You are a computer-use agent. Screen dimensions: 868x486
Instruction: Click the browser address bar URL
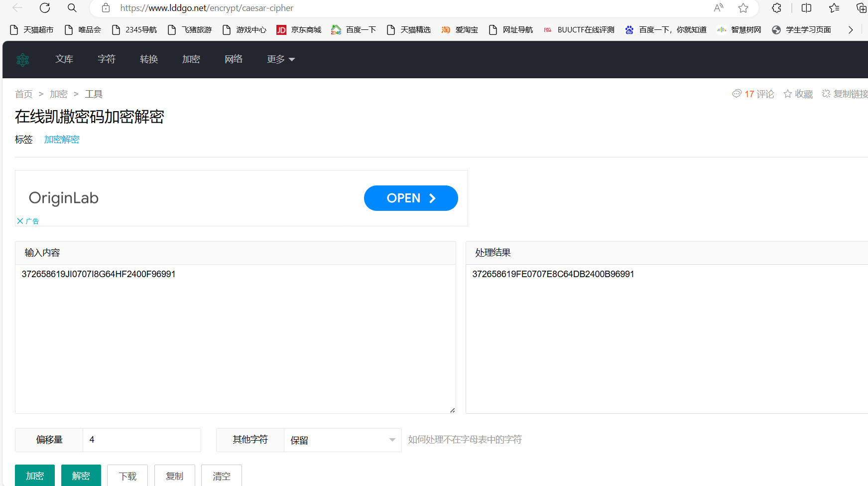[207, 8]
